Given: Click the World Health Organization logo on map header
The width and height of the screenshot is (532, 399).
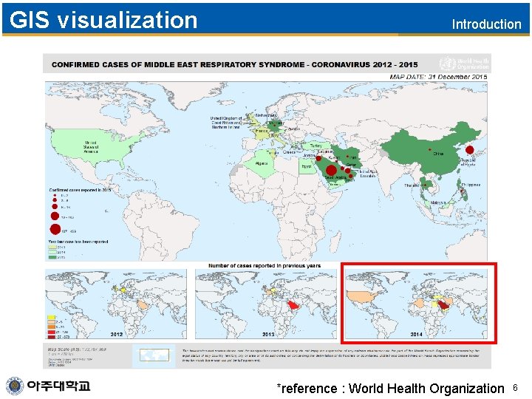Looking at the screenshot, I should point(464,64).
